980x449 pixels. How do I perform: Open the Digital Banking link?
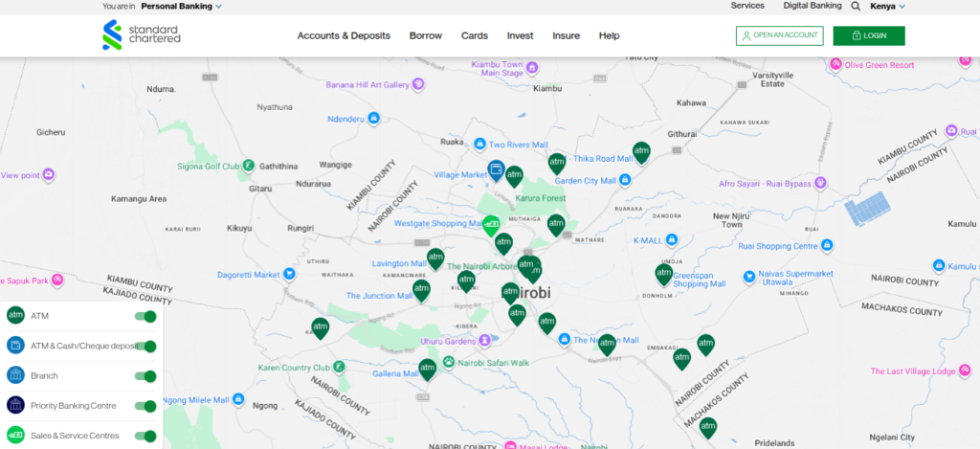(x=811, y=6)
